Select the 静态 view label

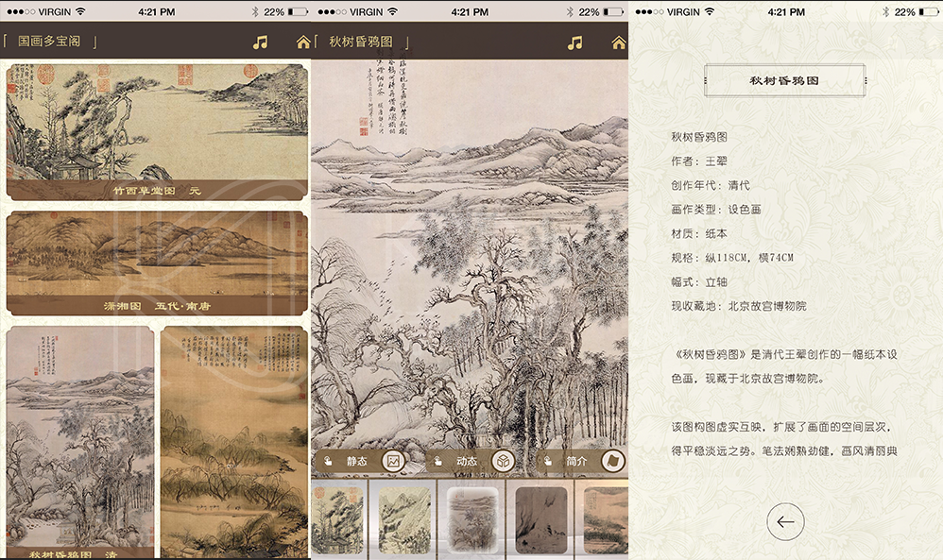356,461
